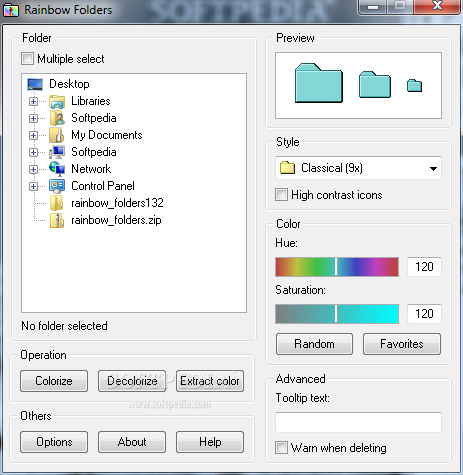Viewport: 463px width, 475px height.
Task: Expand the Softpedia computer node
Action: 33,152
